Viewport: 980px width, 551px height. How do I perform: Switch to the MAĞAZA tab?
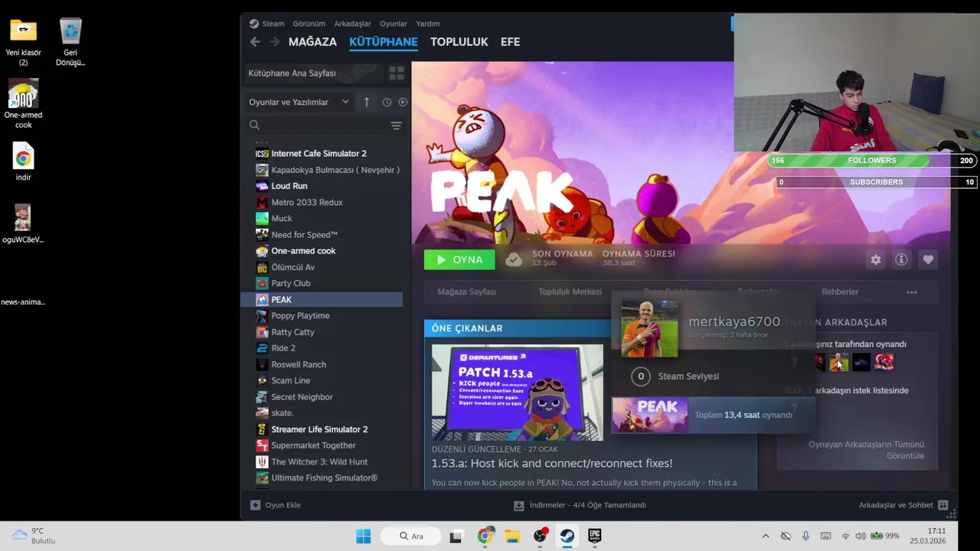pyautogui.click(x=312, y=42)
